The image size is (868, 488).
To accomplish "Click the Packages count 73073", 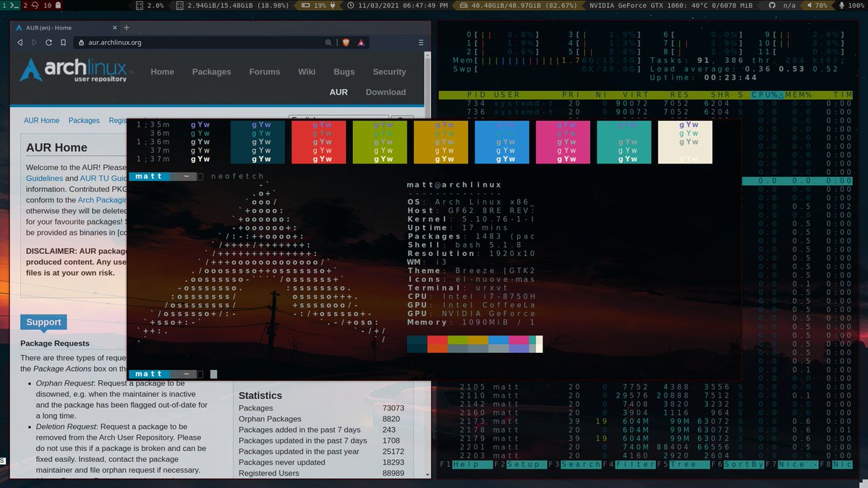I will pyautogui.click(x=393, y=408).
